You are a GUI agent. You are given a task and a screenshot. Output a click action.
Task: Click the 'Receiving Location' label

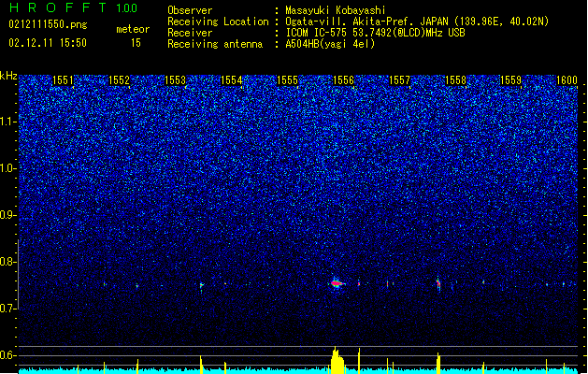(x=218, y=22)
